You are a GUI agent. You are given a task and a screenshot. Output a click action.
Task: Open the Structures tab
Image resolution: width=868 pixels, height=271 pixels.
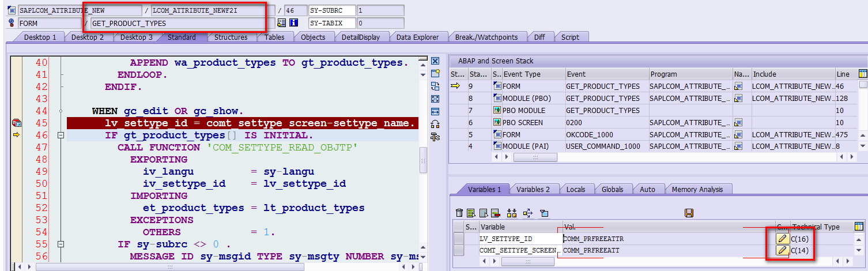(x=231, y=37)
